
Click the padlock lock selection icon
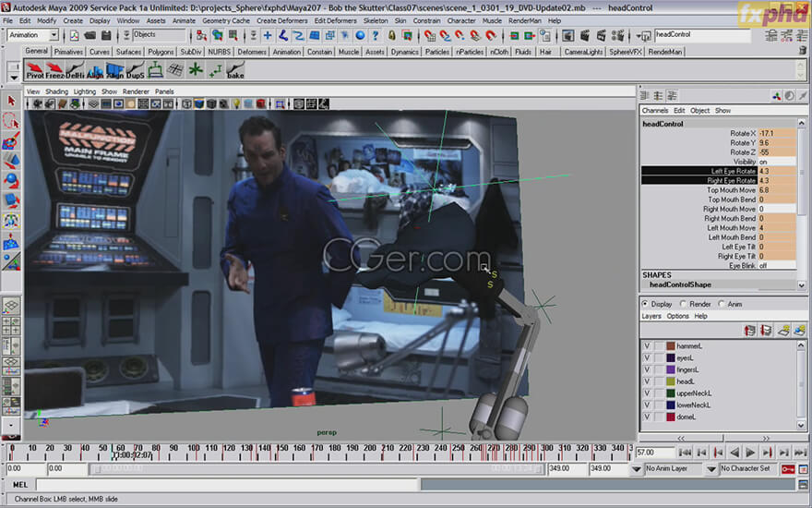point(391,35)
